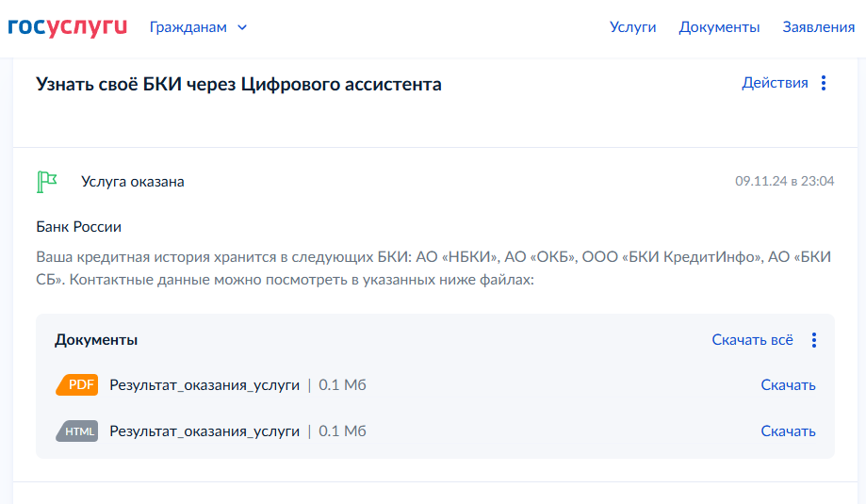Download the PDF result file
The image size is (866, 504).
point(788,384)
